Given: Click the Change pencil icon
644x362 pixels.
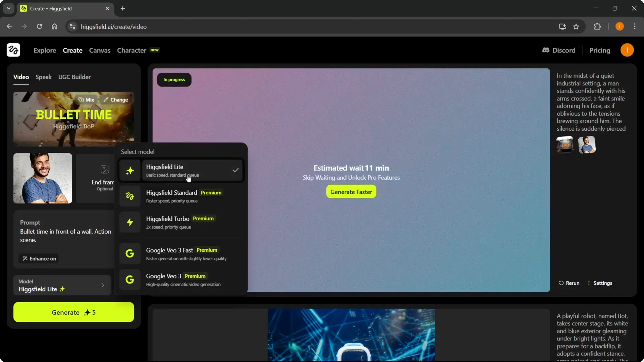Looking at the screenshot, I should click(x=106, y=100).
